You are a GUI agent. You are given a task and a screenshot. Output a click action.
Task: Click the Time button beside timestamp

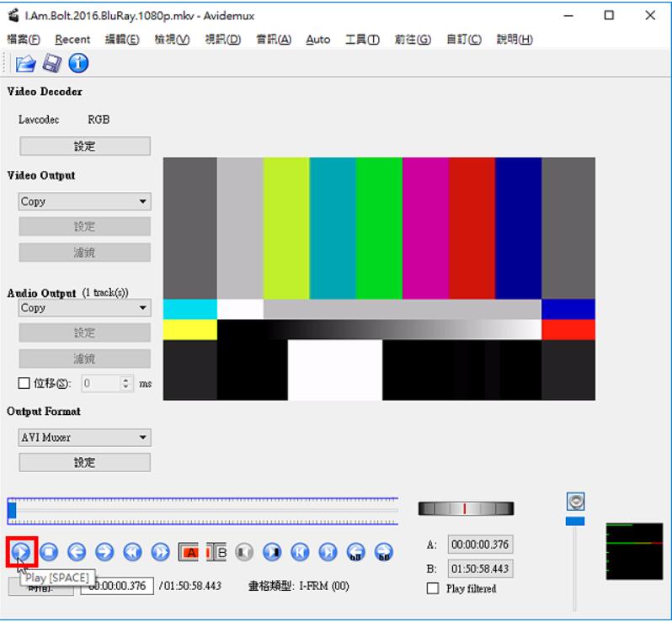pos(40,587)
